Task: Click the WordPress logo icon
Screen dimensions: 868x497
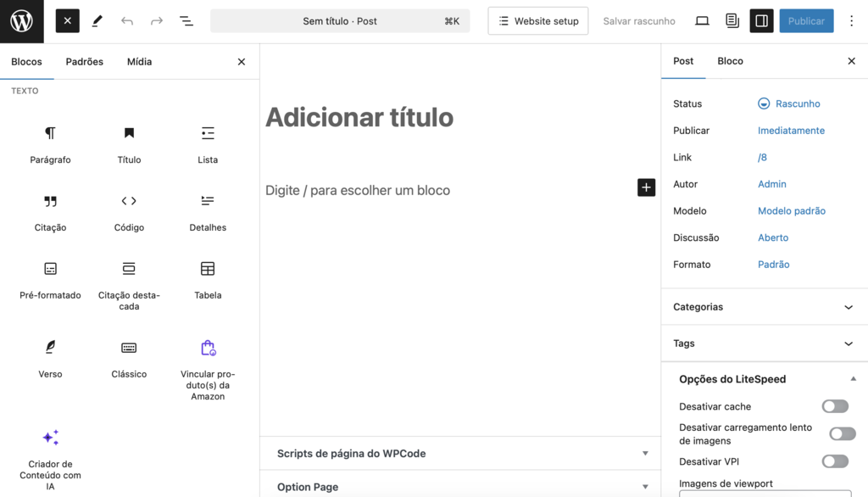Action: point(21,20)
